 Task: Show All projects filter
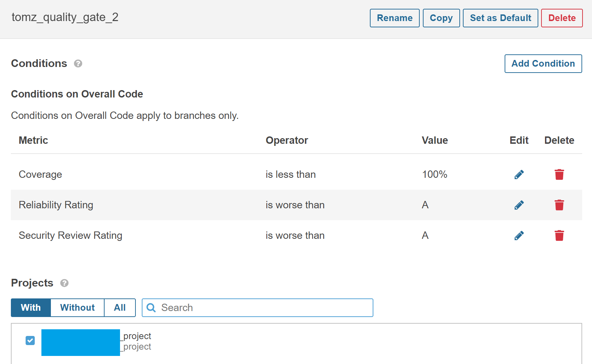coord(120,308)
